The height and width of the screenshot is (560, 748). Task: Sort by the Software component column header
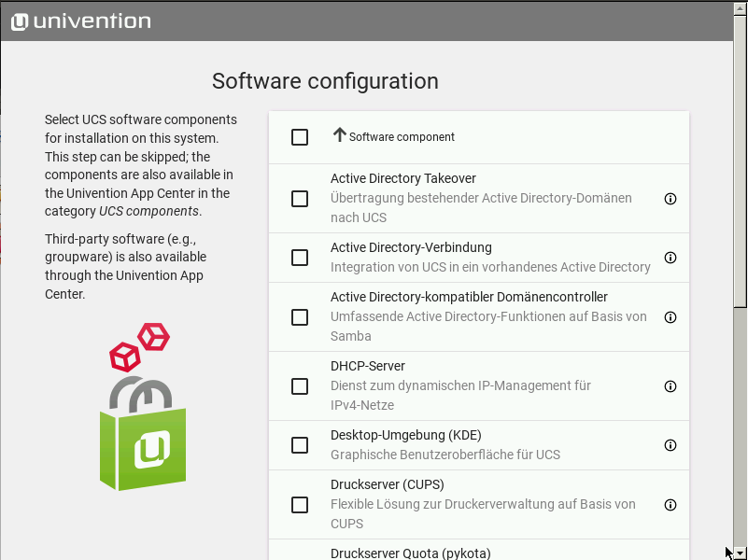pyautogui.click(x=402, y=137)
